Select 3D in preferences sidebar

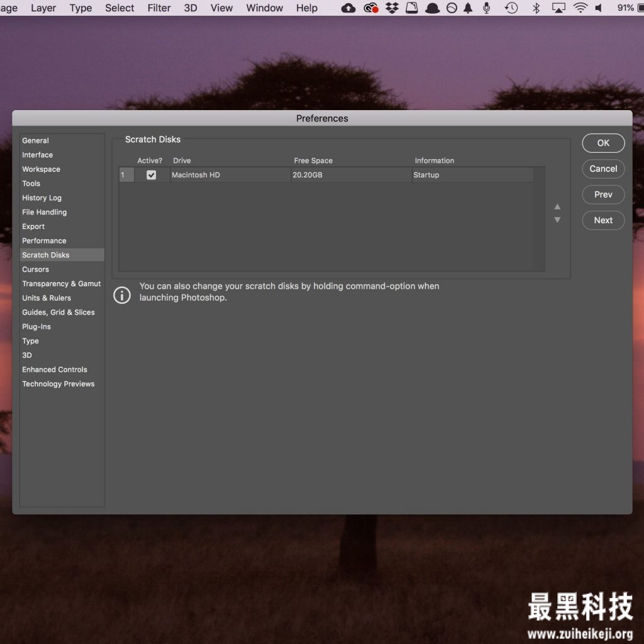tap(62, 355)
